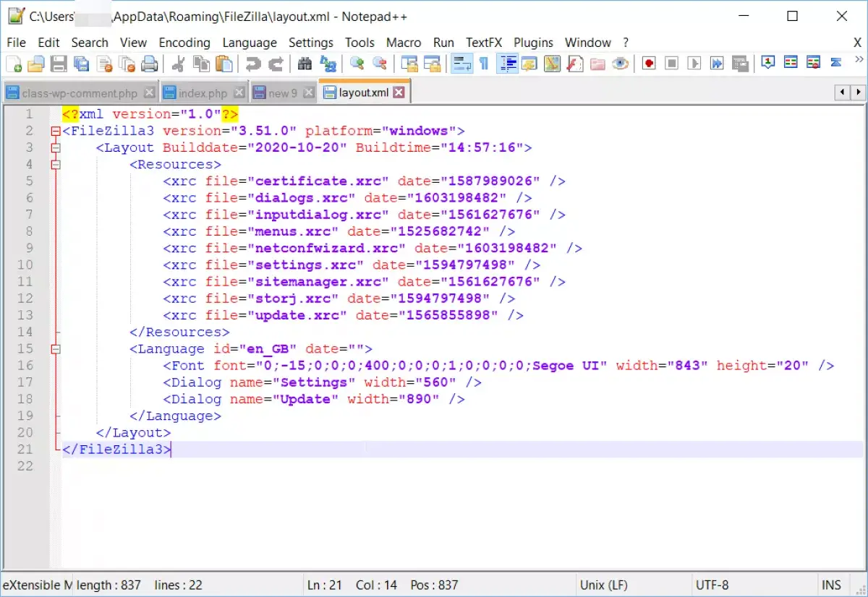Zoom in with the magnifier plus icon
868x597 pixels.
pos(357,64)
